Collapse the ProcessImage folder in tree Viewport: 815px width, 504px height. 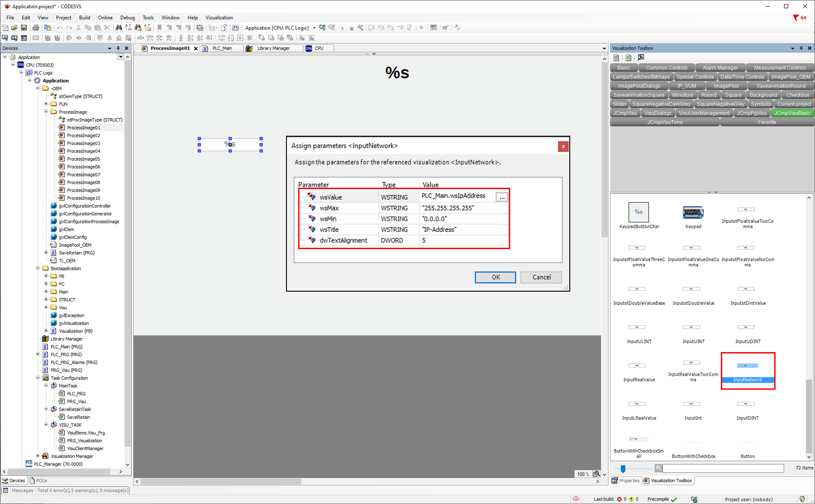click(46, 112)
